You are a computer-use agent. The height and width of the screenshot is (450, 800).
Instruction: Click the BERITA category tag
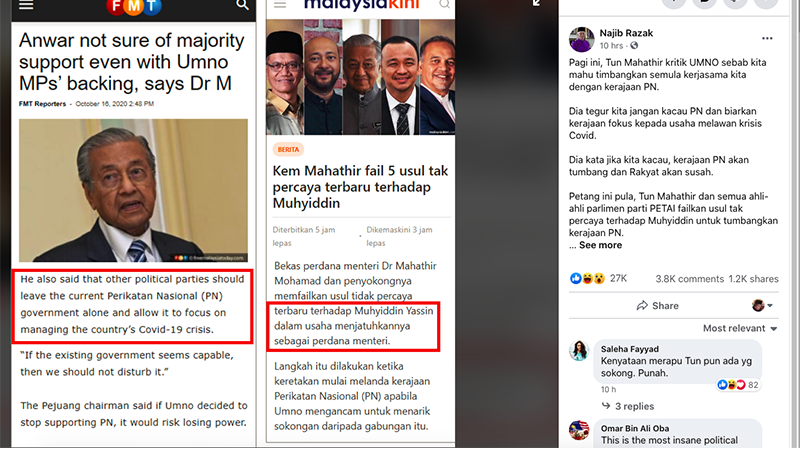pyautogui.click(x=288, y=149)
